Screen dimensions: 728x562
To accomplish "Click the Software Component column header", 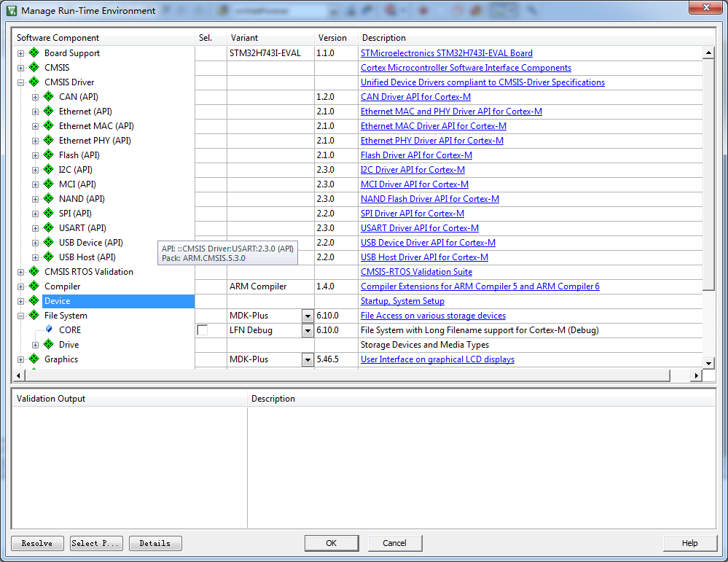I will pos(103,38).
